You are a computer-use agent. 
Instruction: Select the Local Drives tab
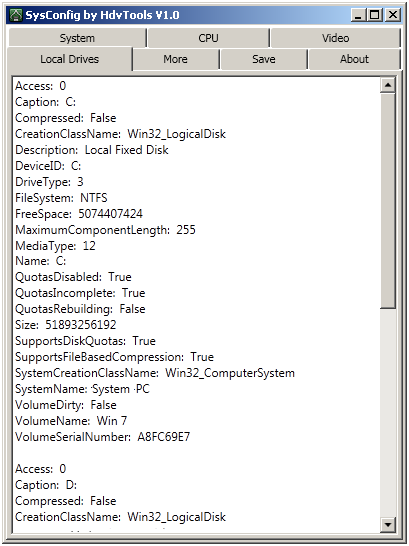tap(70, 59)
